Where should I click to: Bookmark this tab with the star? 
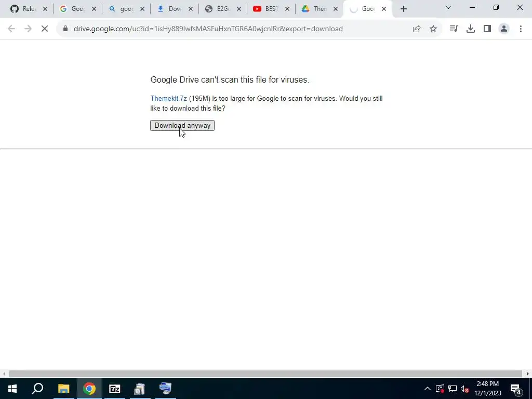(433, 29)
